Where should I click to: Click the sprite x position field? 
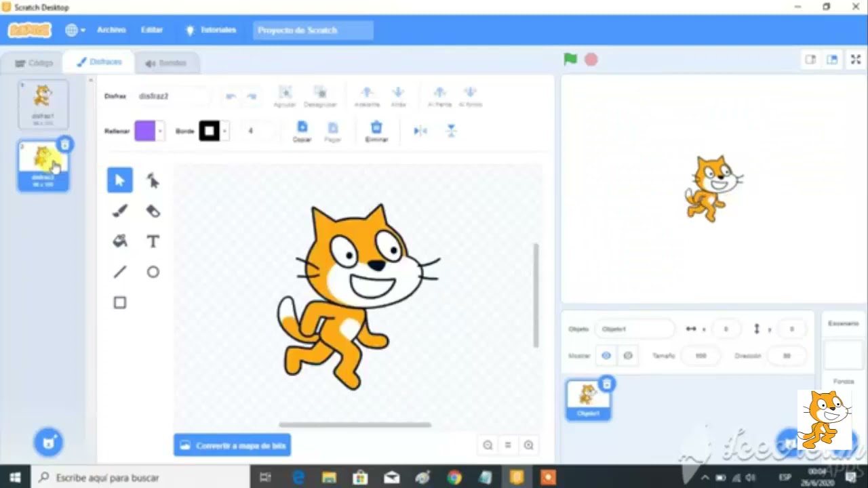726,329
